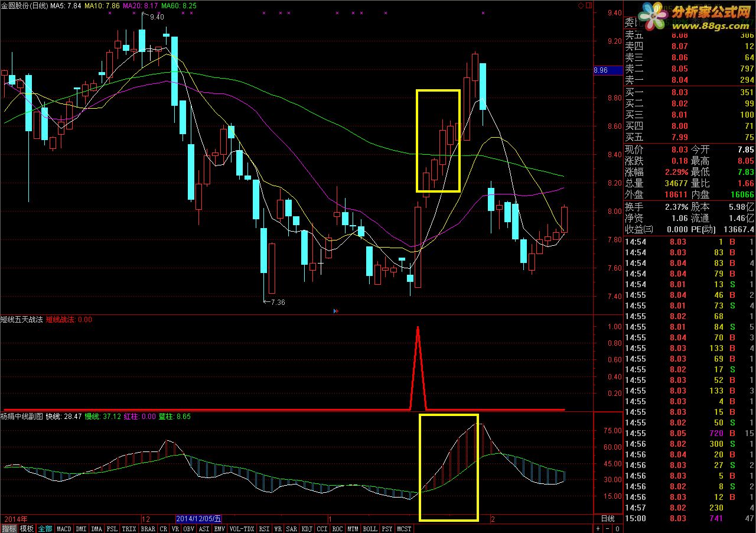Image resolution: width=756 pixels, height=533 pixels.
Task: Click the 14:55 trade row with volume 720
Action: point(690,433)
